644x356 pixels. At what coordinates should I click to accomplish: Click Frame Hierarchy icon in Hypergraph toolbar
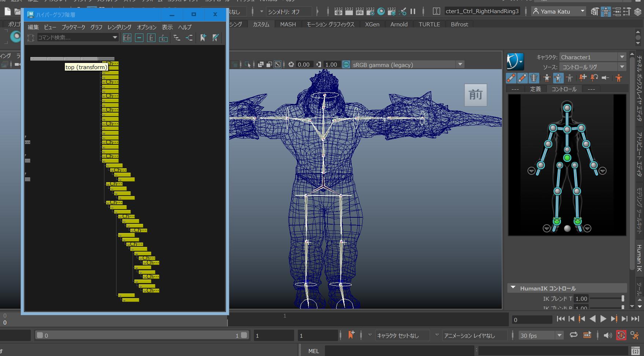[151, 38]
